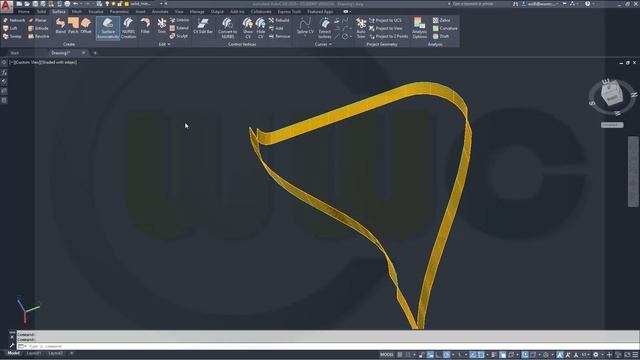Switch to the Insert ribbon tab

tap(140, 11)
